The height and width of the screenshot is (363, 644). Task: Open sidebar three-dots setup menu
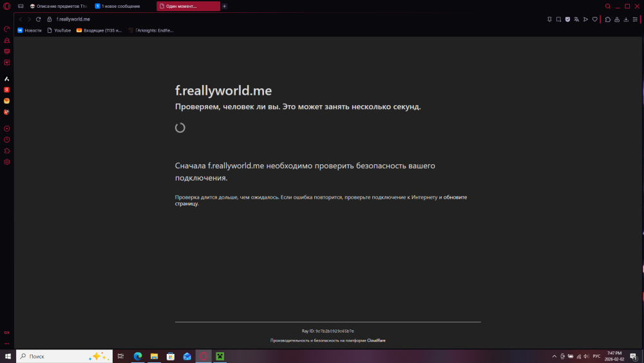6,344
